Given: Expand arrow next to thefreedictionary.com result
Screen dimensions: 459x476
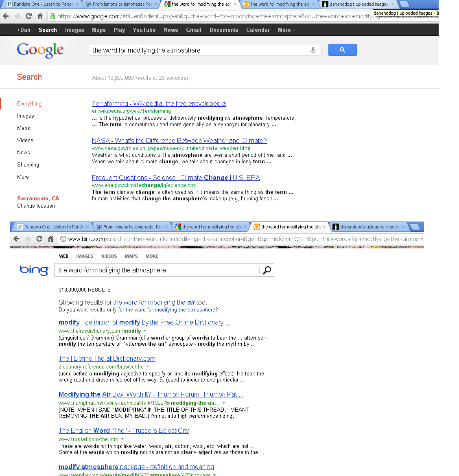Looking at the screenshot, I should click(x=145, y=331).
